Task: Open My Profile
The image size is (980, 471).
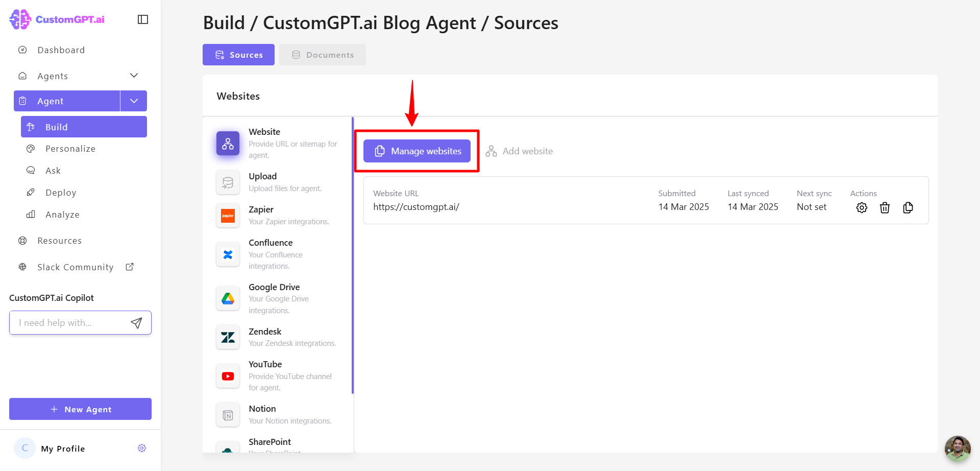Action: pyautogui.click(x=63, y=449)
